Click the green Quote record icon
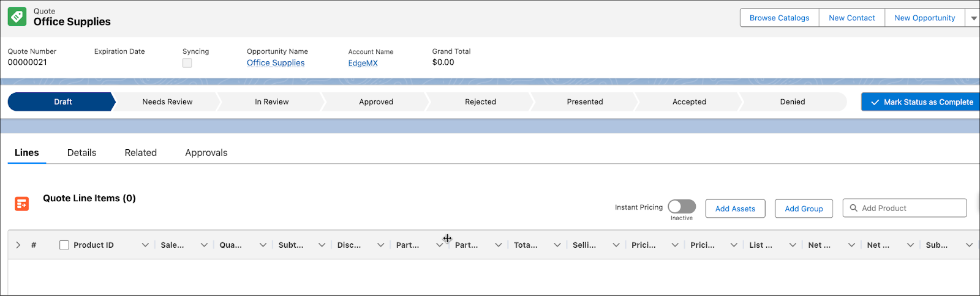This screenshot has width=980, height=296. 17,17
